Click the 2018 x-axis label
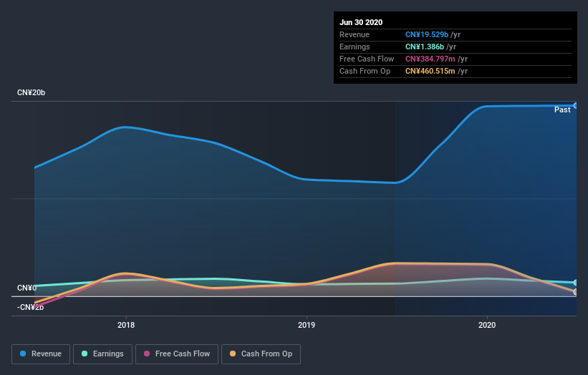This screenshot has height=375, width=588. pos(126,325)
